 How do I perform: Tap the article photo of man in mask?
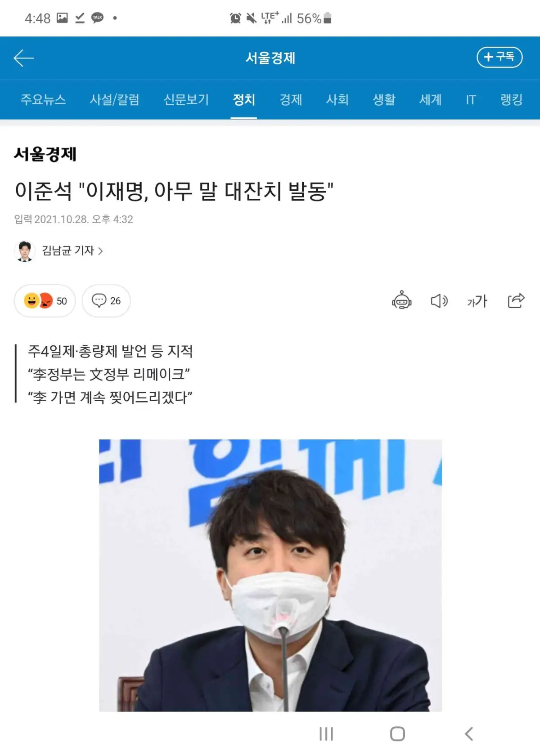pyautogui.click(x=270, y=575)
